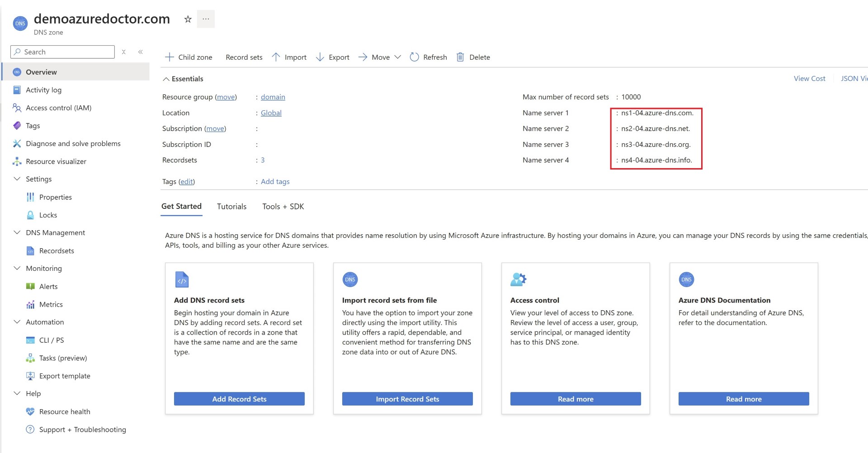This screenshot has width=868, height=453.
Task: Click the Refresh circular arrow icon
Action: [x=414, y=57]
